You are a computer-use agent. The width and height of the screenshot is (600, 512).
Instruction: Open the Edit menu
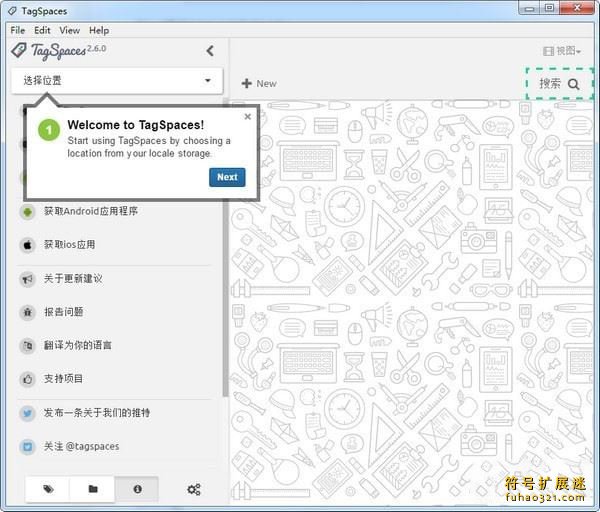tap(42, 30)
